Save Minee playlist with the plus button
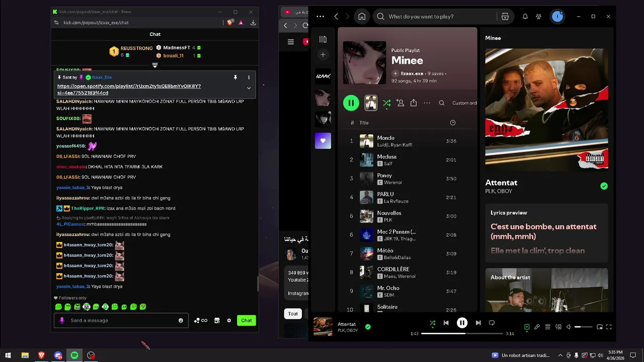The height and width of the screenshot is (362, 644). pos(395,73)
